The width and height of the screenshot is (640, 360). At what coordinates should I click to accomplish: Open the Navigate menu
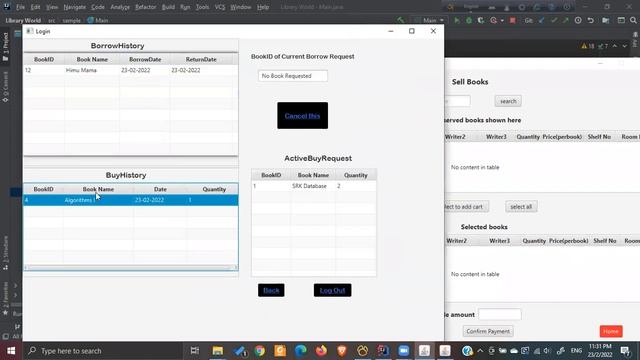(x=75, y=7)
